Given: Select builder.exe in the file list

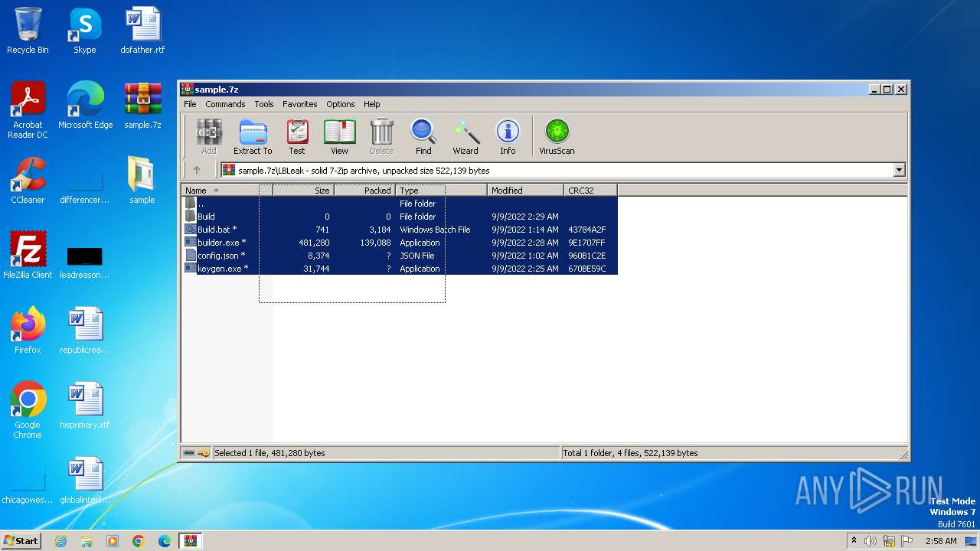Looking at the screenshot, I should [399, 243].
